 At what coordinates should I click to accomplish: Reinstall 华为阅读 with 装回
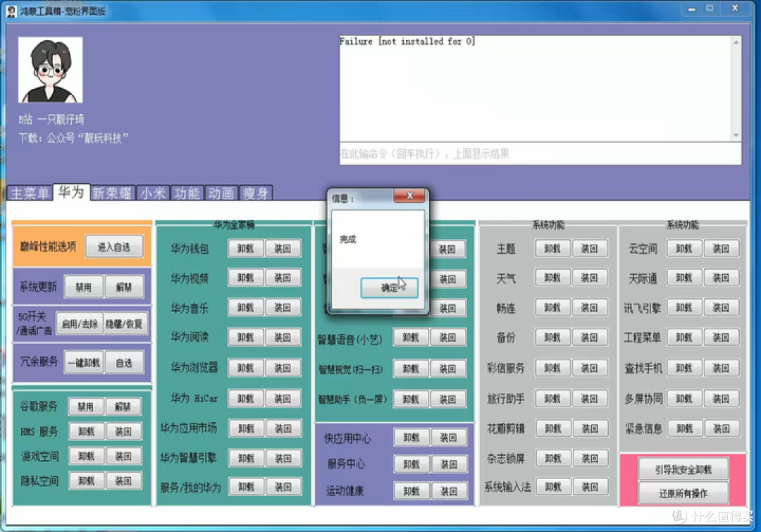283,338
